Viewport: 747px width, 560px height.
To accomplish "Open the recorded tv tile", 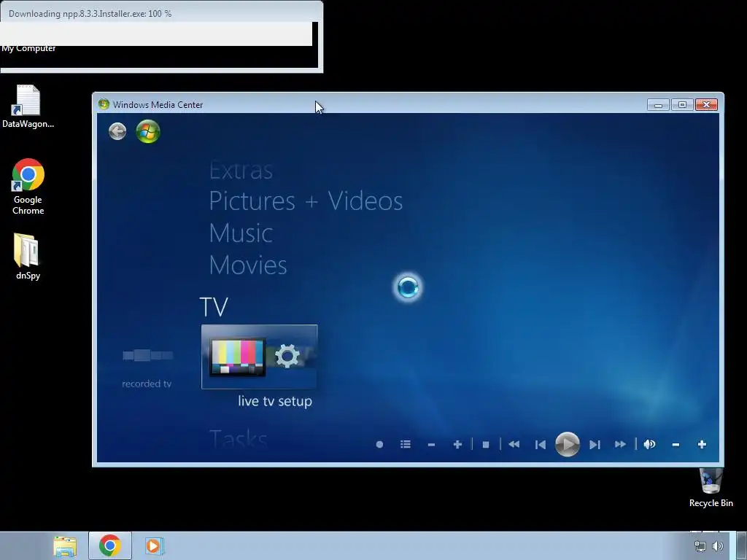I will click(x=147, y=368).
